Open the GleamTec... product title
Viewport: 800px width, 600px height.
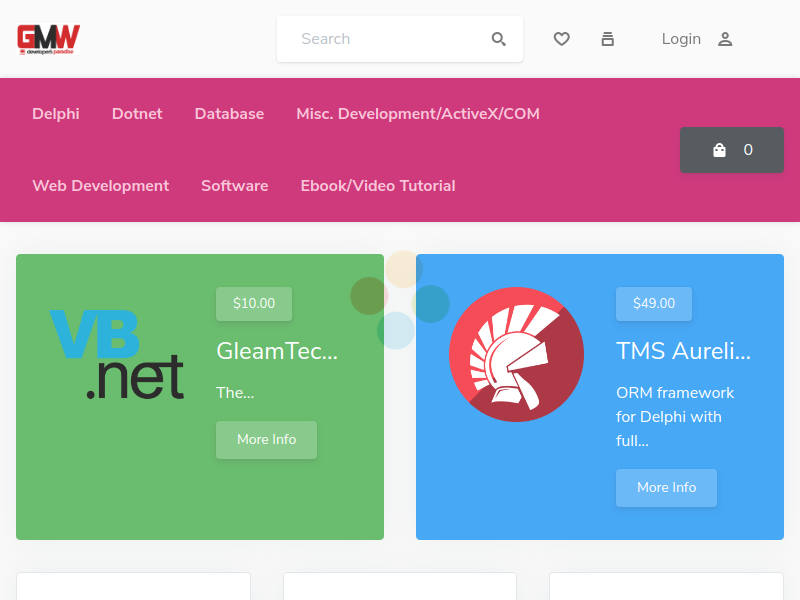[277, 351]
